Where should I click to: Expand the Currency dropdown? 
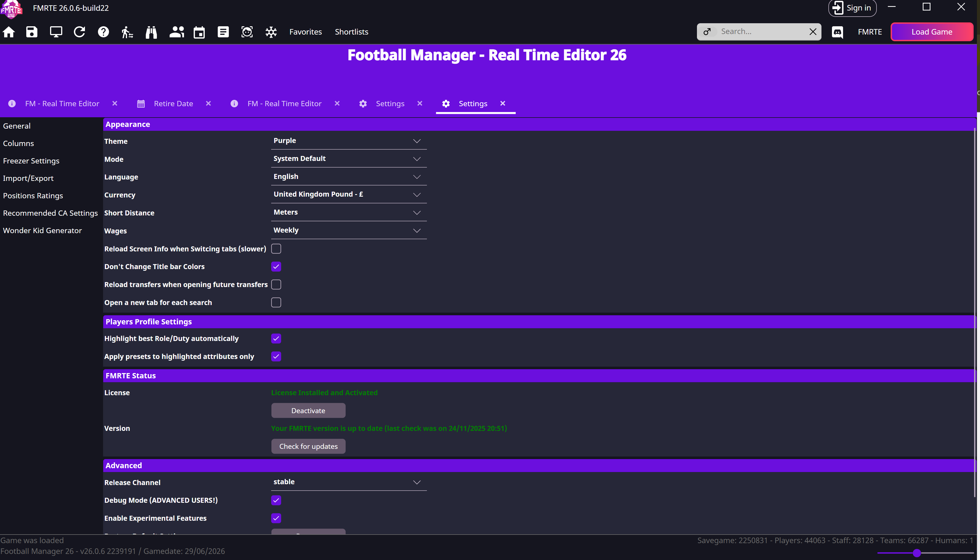(x=349, y=195)
